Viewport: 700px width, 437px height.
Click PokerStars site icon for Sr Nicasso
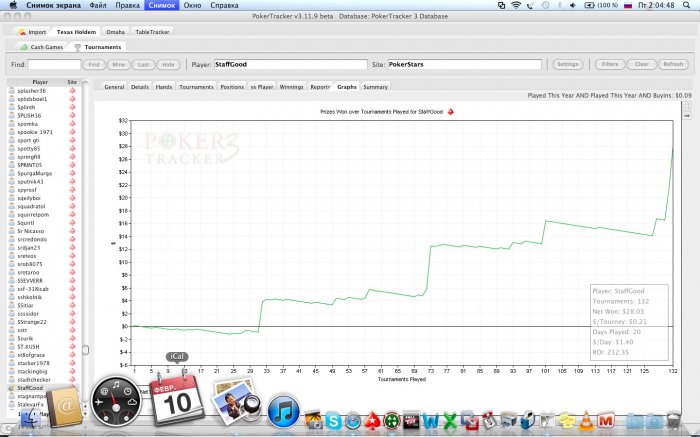72,231
